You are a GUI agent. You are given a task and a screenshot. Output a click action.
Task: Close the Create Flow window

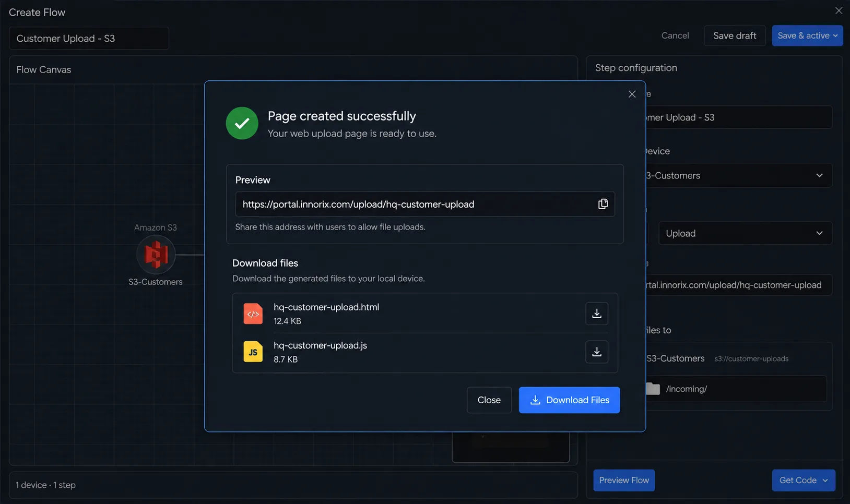click(839, 11)
